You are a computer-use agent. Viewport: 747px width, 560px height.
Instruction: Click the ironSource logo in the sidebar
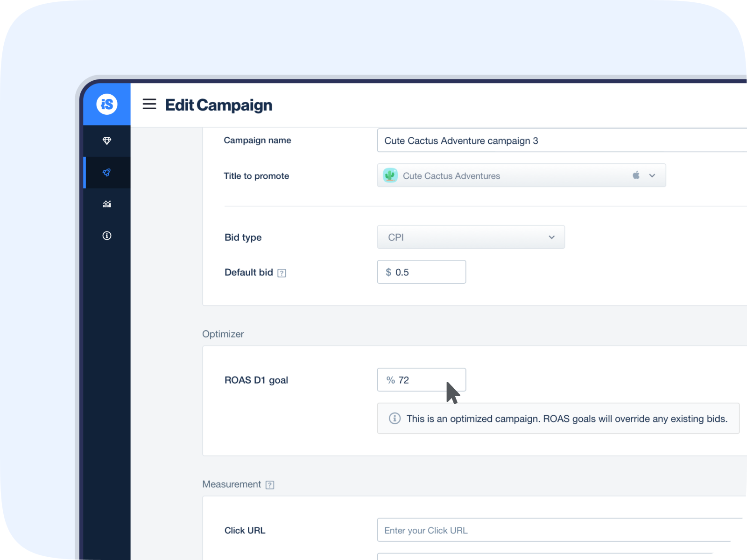(x=107, y=104)
